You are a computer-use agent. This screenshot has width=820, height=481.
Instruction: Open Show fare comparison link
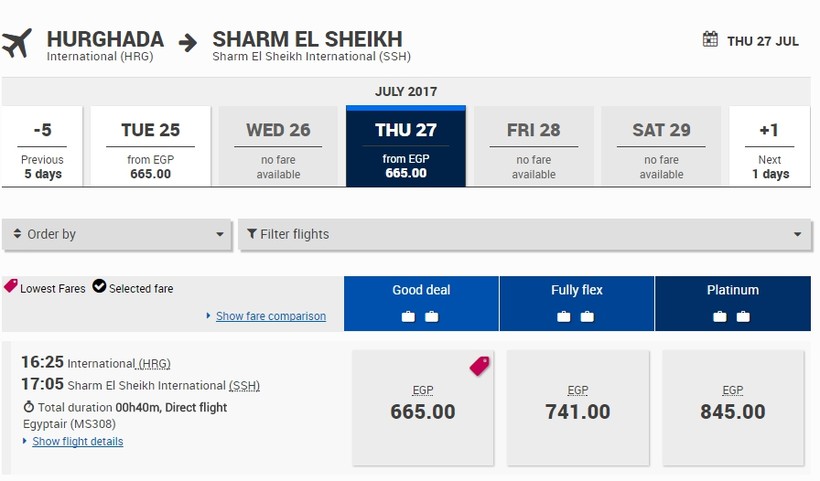coord(270,316)
